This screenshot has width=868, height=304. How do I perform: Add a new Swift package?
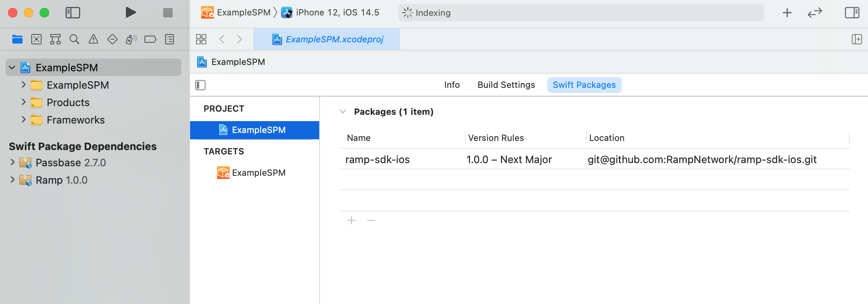click(351, 220)
